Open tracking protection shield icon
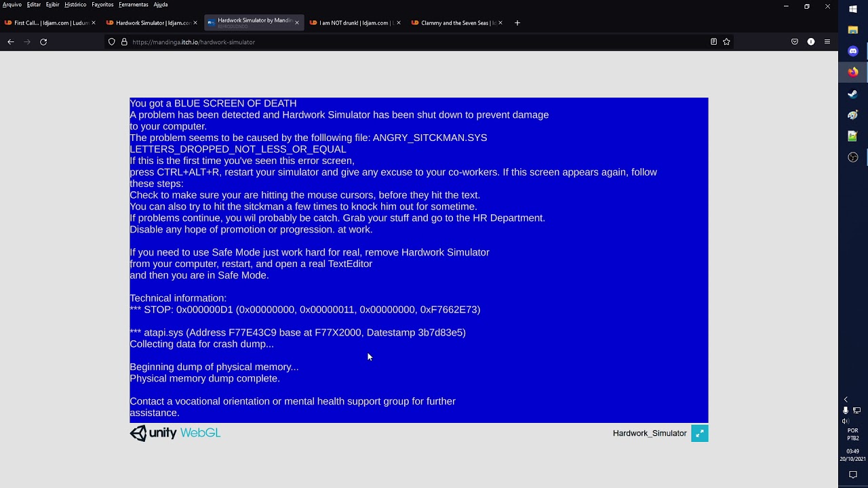The image size is (868, 488). point(112,42)
